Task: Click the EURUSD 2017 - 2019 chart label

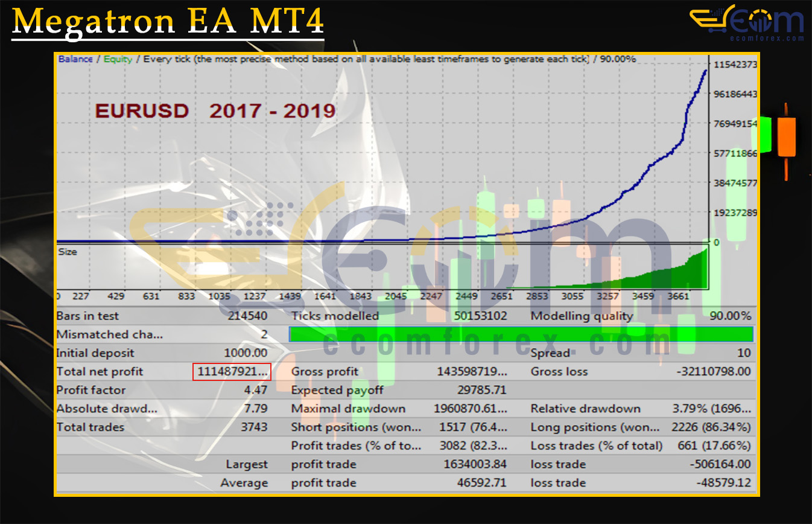Action: coord(215,111)
